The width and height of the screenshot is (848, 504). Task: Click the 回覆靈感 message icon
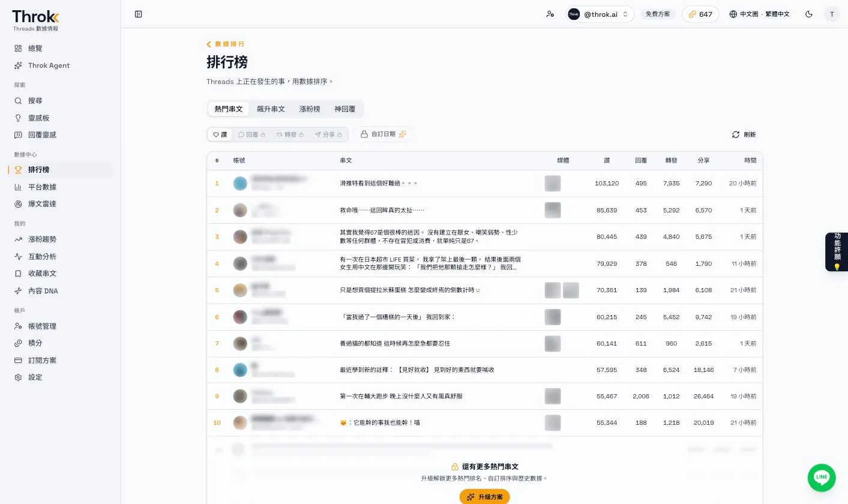click(18, 136)
